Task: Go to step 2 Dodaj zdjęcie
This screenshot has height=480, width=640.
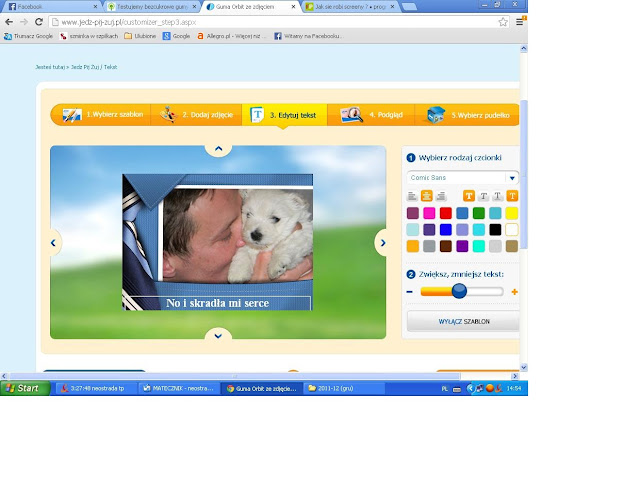Action: (196, 115)
